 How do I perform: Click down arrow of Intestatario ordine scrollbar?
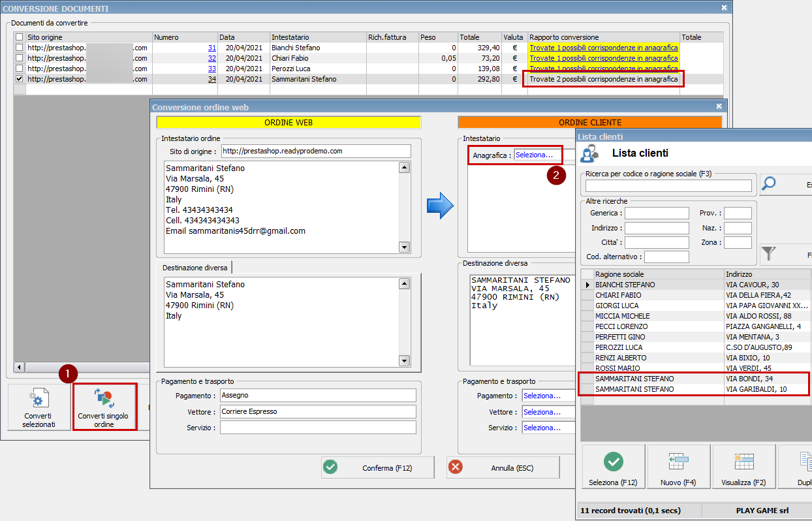[404, 247]
